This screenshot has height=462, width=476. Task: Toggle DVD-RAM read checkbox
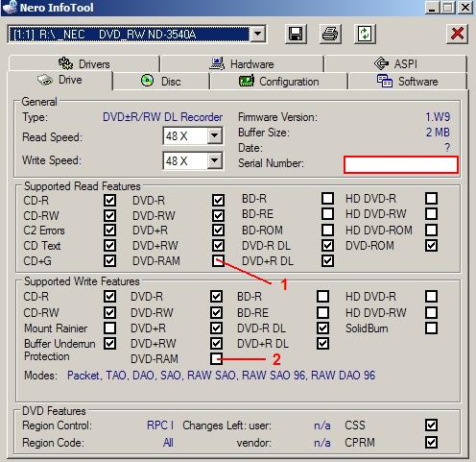click(218, 260)
